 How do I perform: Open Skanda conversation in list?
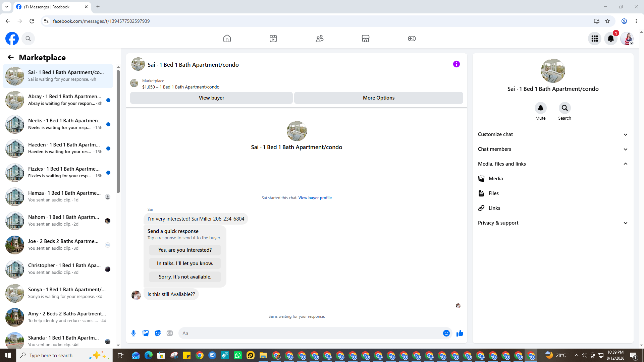click(x=58, y=340)
